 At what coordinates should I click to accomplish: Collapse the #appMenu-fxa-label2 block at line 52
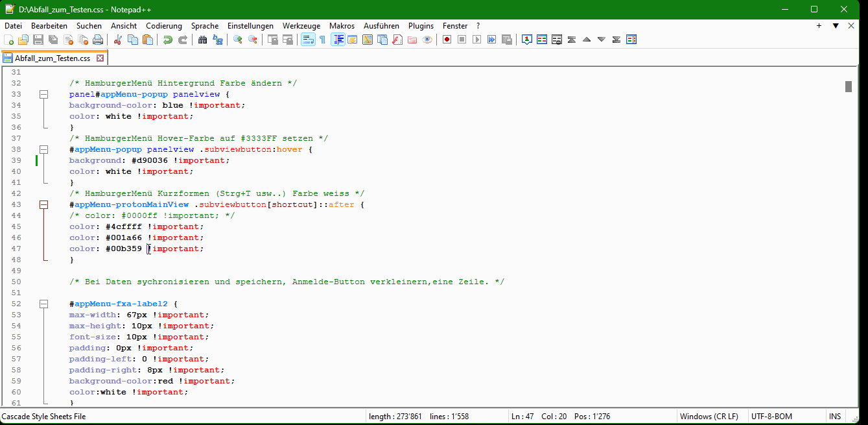pos(43,304)
